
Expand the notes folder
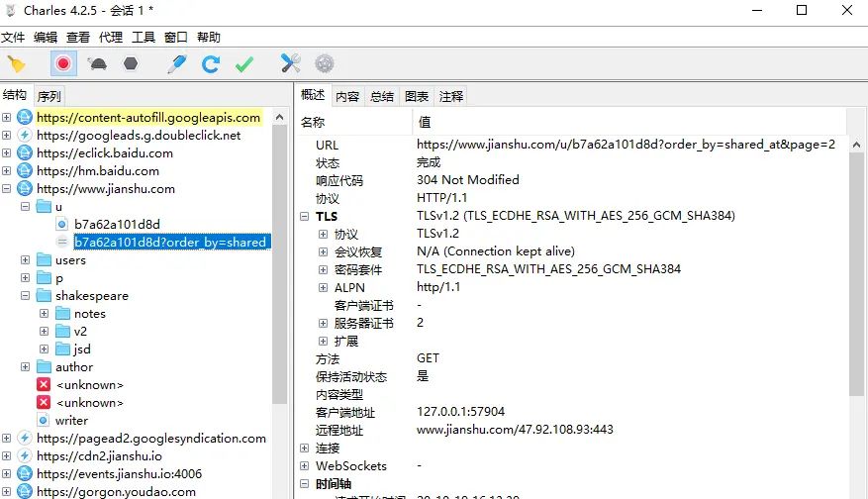[x=45, y=314]
